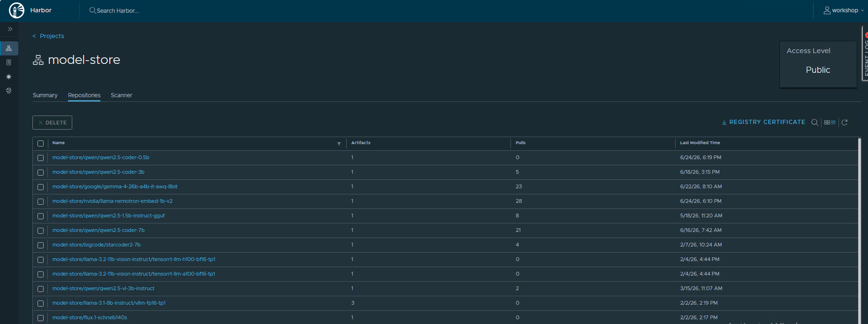868x324 pixels.
Task: Open tensorrt-llm-h100-bf16-tp1 repository link
Action: pyautogui.click(x=134, y=259)
